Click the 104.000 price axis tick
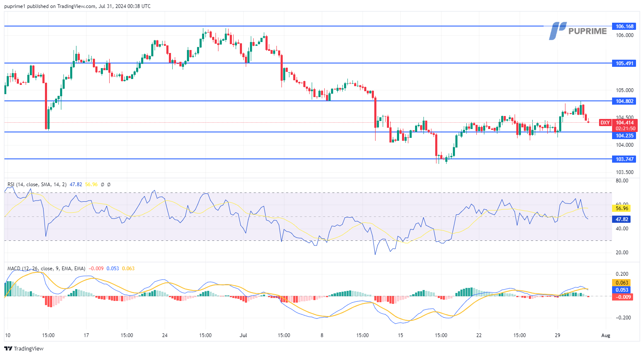Viewport: 644px width, 356px height. click(x=625, y=145)
